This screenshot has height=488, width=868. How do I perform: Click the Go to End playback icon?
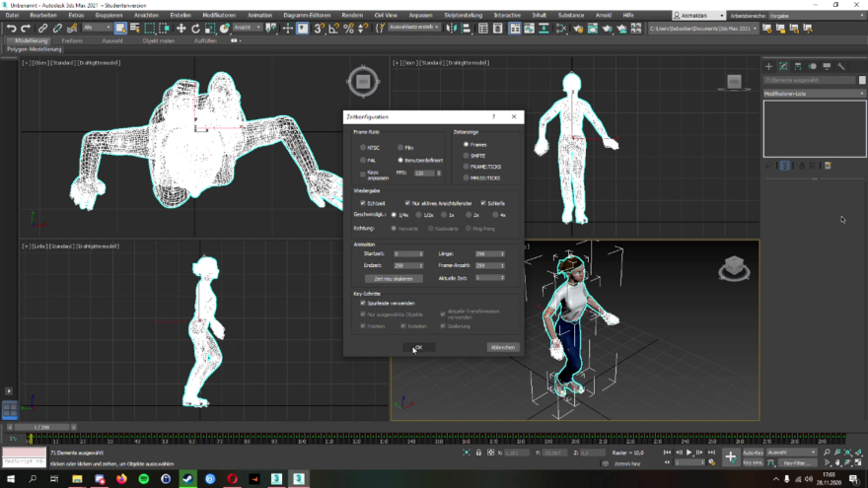tap(709, 452)
